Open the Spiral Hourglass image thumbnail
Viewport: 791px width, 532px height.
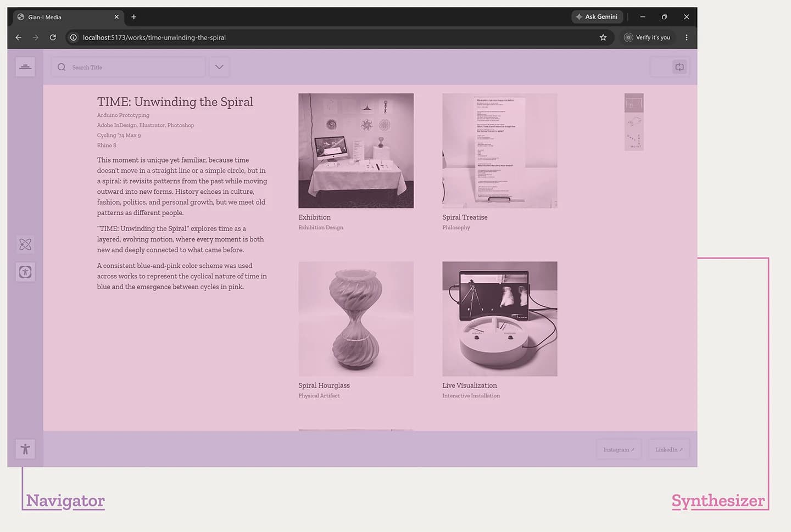pos(356,318)
